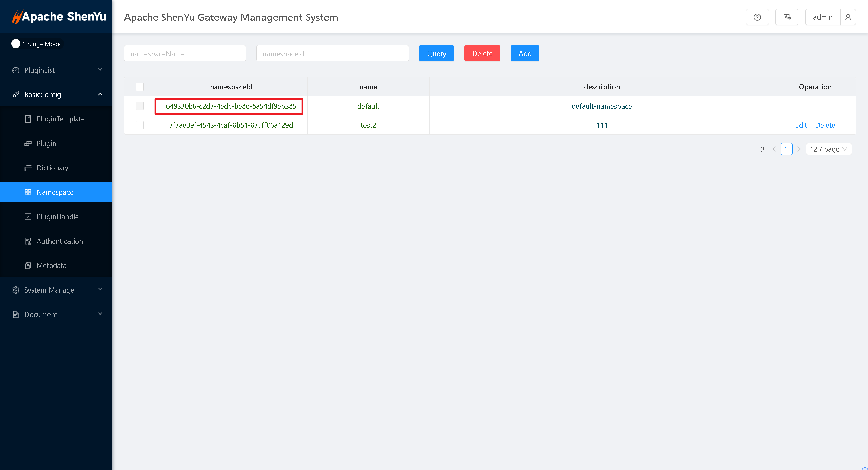Click the Apache ShenYu logo
The image size is (868, 470).
pyautogui.click(x=59, y=17)
